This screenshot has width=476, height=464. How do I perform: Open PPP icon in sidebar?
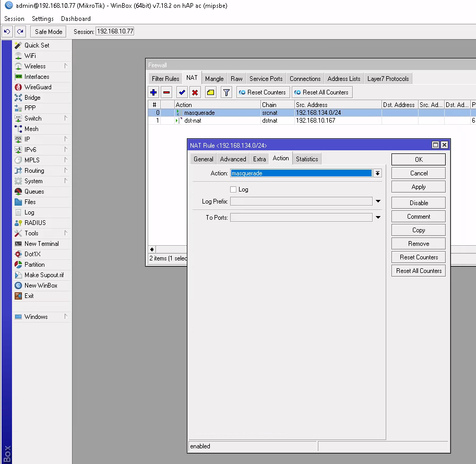point(18,108)
